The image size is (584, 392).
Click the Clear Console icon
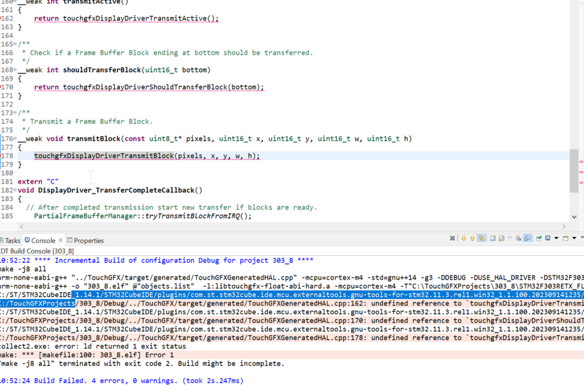click(x=519, y=238)
